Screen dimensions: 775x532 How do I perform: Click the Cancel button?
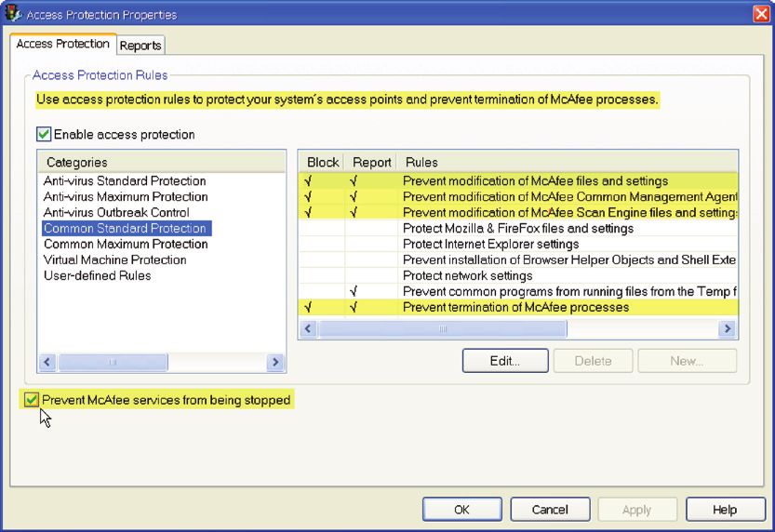pyautogui.click(x=550, y=510)
